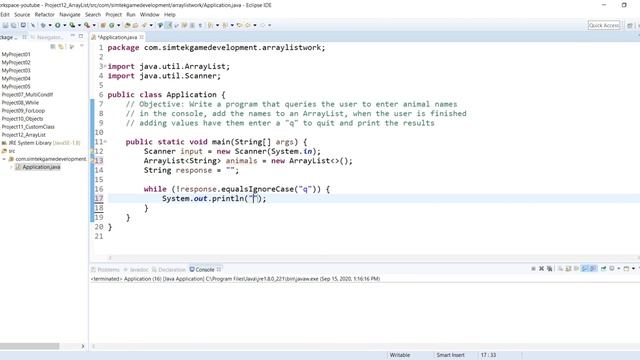Click the Toggle Mark Occurrences toolbar icon

tap(169, 25)
